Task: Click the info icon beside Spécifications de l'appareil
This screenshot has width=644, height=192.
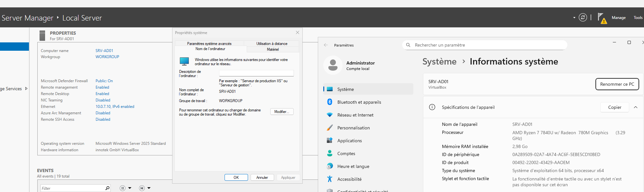Action: click(432, 107)
